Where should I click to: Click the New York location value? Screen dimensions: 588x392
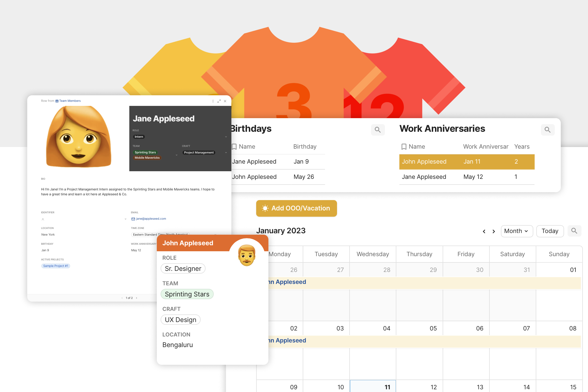(x=48, y=234)
